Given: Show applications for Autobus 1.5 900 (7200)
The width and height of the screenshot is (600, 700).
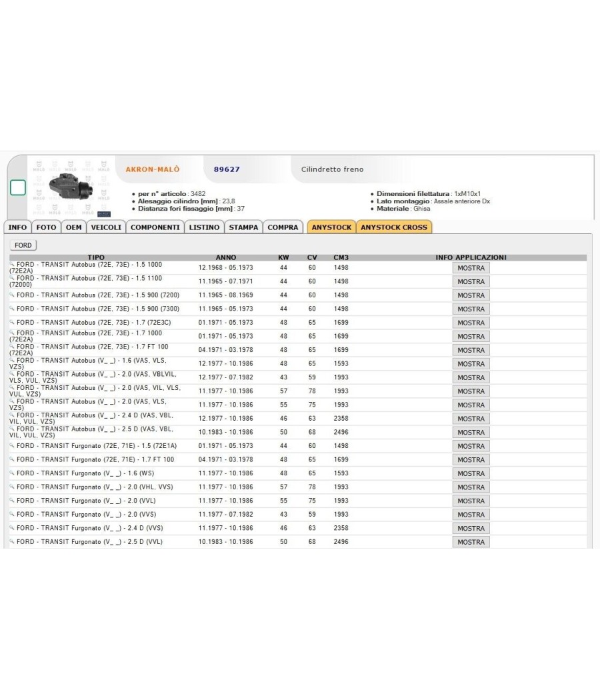Looking at the screenshot, I should [x=471, y=295].
